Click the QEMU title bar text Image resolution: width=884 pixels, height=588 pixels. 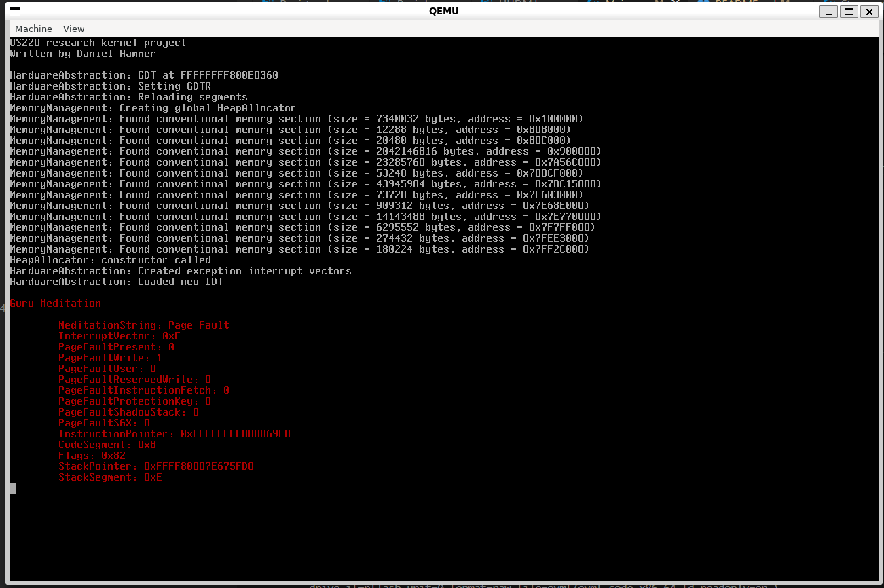click(443, 12)
